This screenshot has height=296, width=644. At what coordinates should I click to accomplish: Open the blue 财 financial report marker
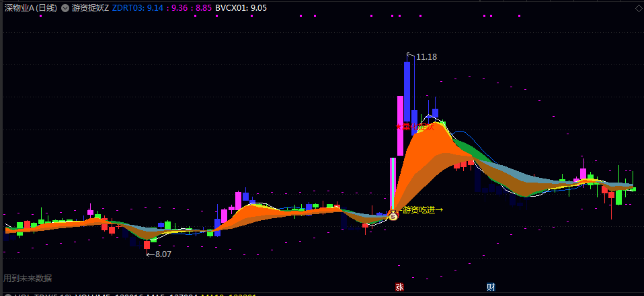[x=491, y=287]
